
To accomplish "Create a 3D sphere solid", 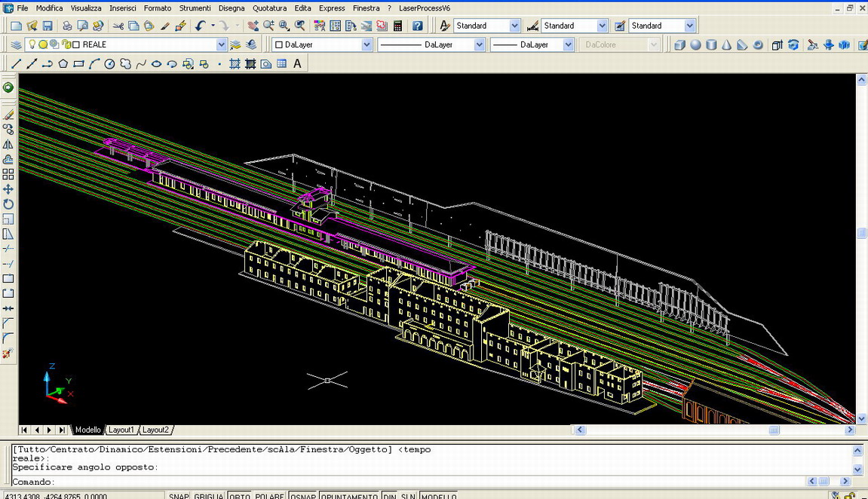I will 695,45.
